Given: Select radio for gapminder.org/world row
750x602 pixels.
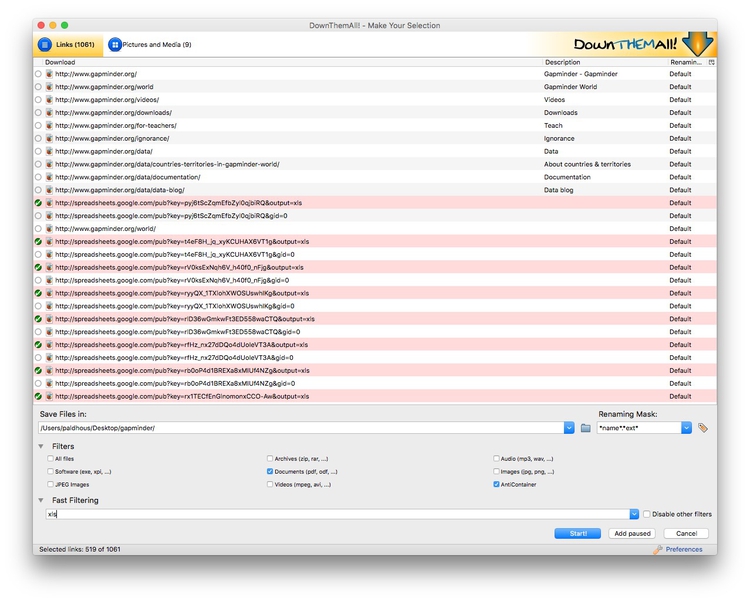Looking at the screenshot, I should pos(38,87).
